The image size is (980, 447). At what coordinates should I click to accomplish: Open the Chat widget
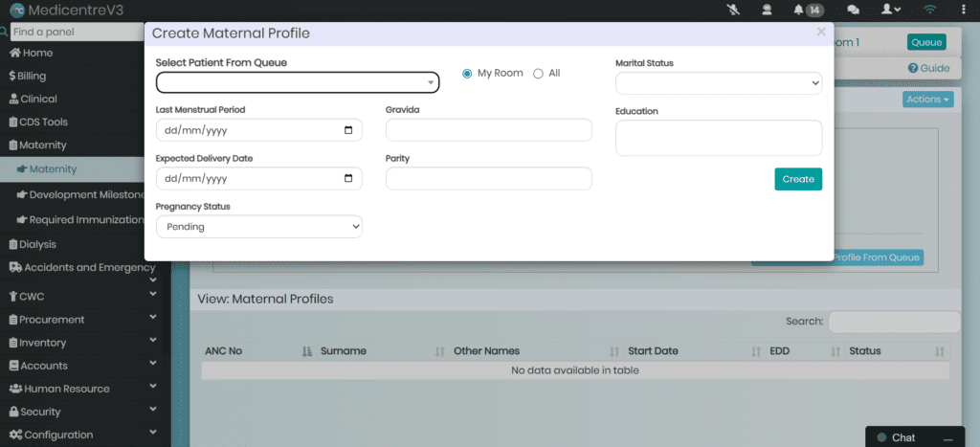[903, 437]
